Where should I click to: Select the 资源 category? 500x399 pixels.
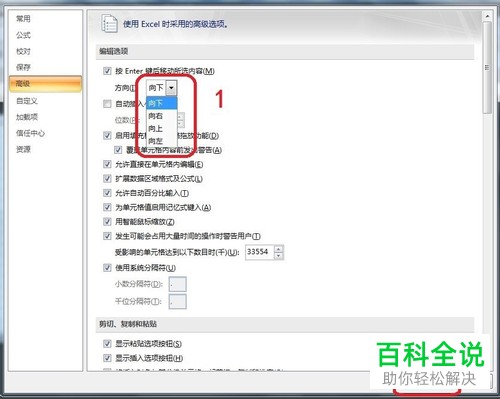coord(23,149)
